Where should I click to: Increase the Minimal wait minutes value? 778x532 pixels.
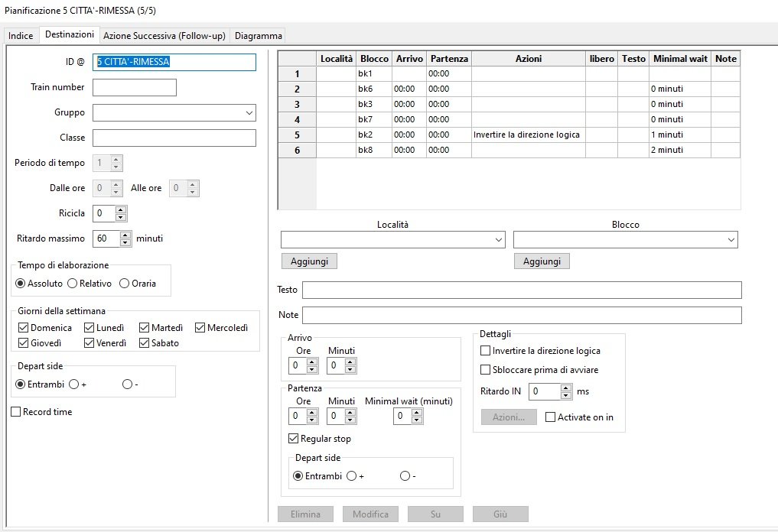pyautogui.click(x=416, y=413)
